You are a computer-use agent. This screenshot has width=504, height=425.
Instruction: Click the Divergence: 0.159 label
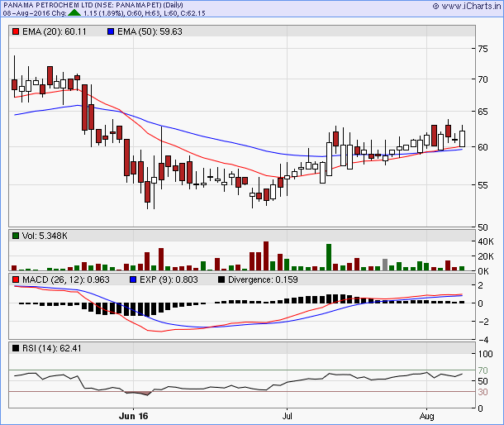(263, 279)
